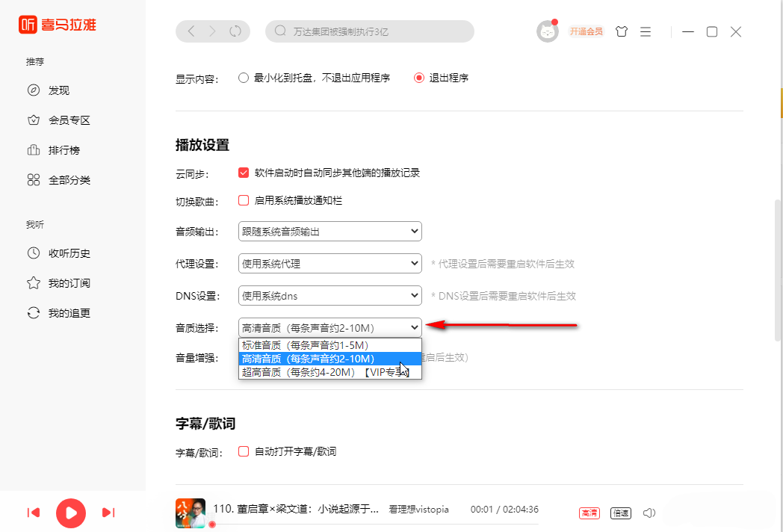783x532 pixels.
Task: Open 我的订阅 in the sidebar
Action: (x=69, y=283)
